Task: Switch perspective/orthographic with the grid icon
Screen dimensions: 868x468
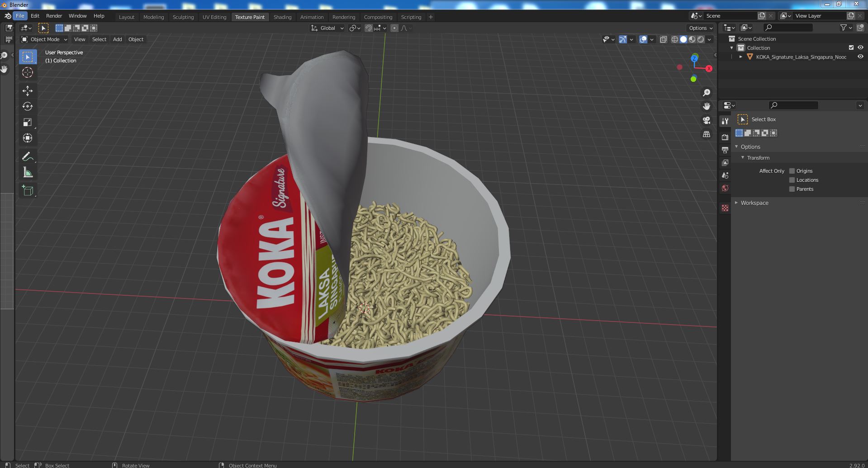Action: pyautogui.click(x=706, y=134)
